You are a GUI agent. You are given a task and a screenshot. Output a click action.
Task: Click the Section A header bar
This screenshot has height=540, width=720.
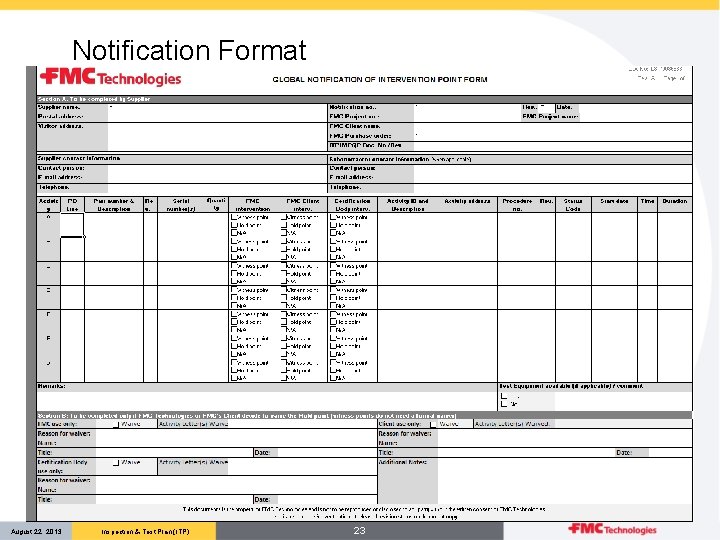point(364,99)
